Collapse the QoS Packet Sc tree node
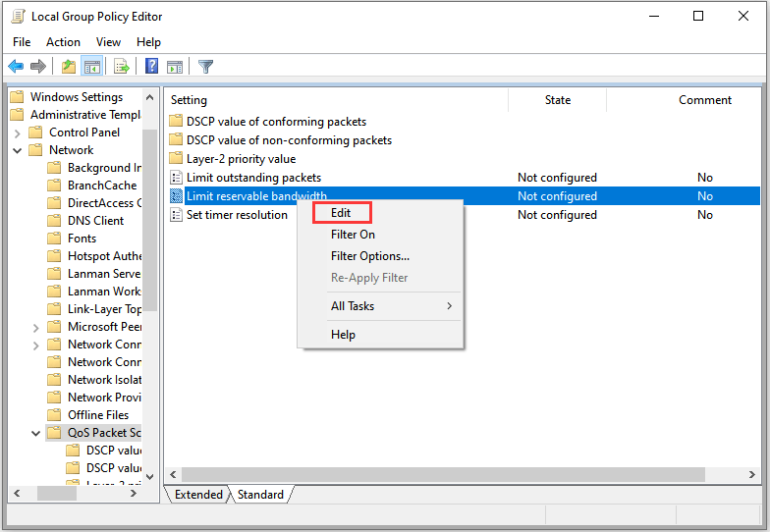This screenshot has height=532, width=770. point(35,434)
